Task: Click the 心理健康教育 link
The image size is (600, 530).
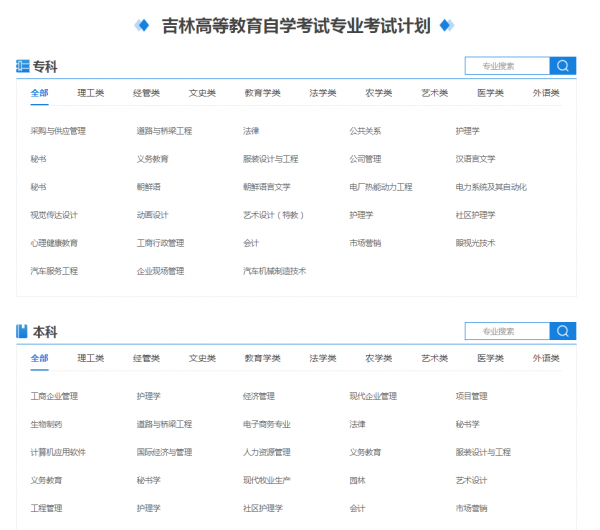Action: 54,243
